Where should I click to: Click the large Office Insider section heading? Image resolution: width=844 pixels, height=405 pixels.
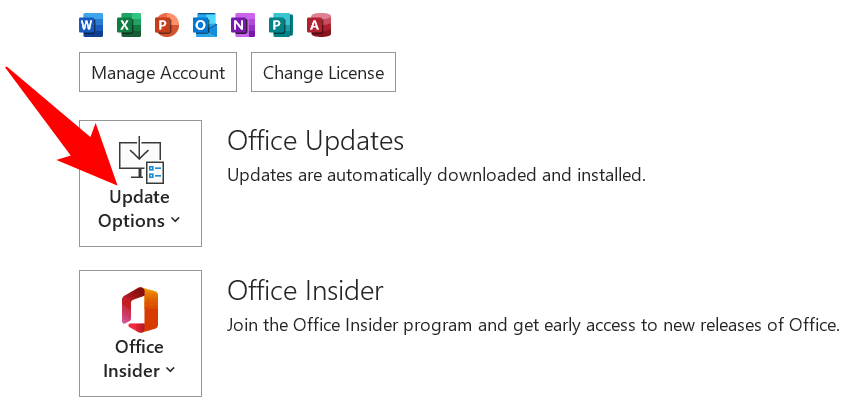[x=305, y=291]
